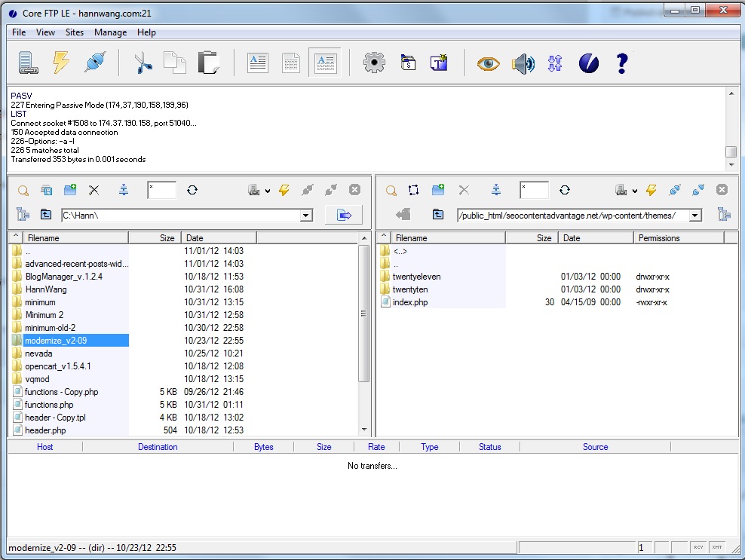Image resolution: width=745 pixels, height=560 pixels.
Task: Click the scheduler icon with dollar sign
Action: coord(408,63)
